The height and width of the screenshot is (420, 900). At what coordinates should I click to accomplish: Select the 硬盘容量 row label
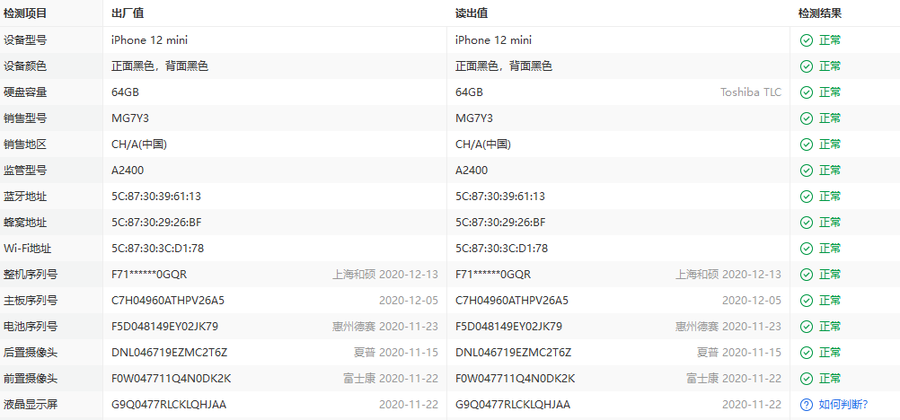(25, 92)
